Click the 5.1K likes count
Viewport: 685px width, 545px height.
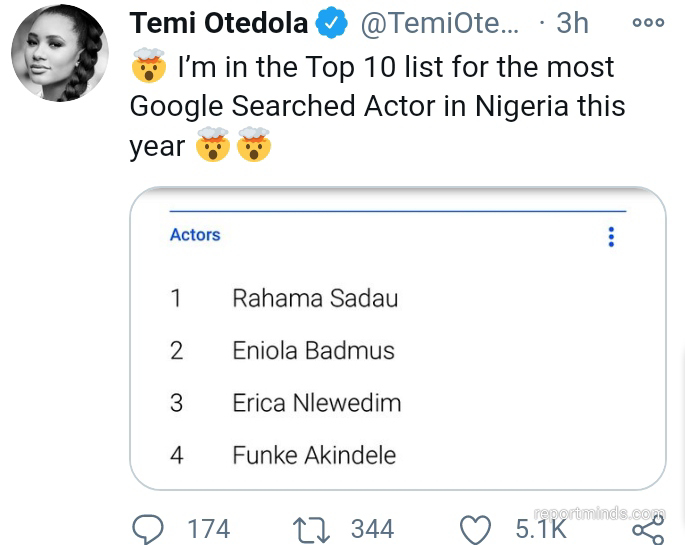coord(541,528)
